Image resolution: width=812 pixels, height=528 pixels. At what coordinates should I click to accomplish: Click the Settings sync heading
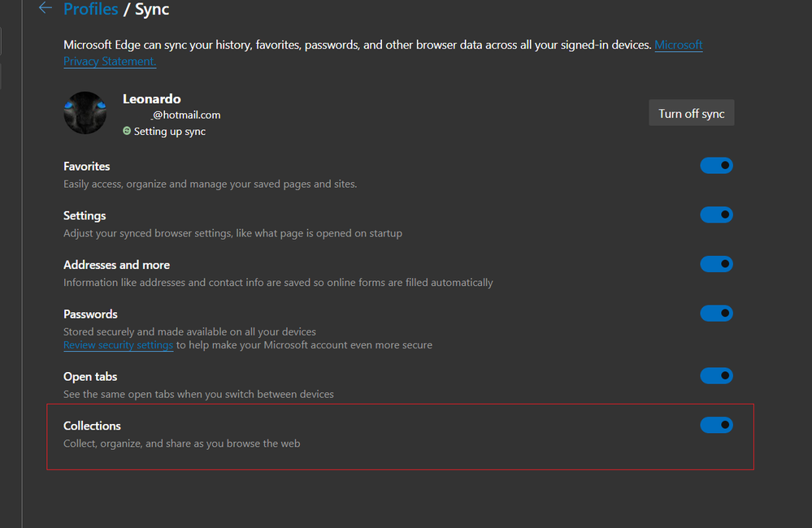tap(85, 216)
